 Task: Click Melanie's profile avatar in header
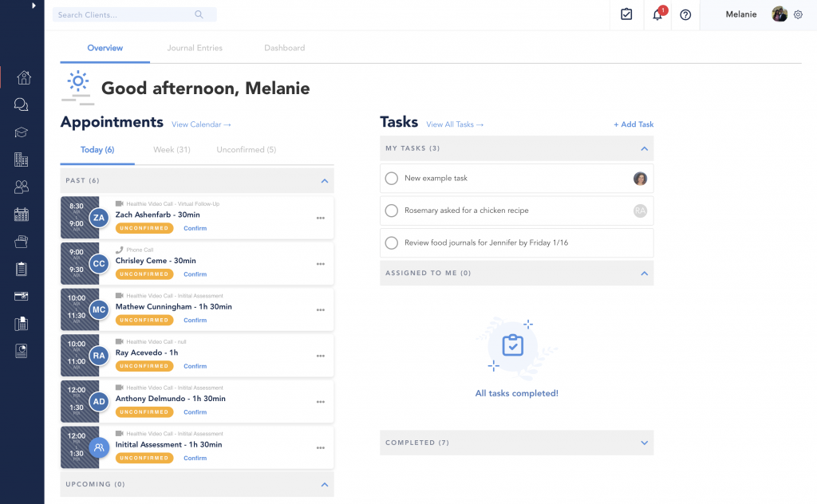[x=780, y=14]
